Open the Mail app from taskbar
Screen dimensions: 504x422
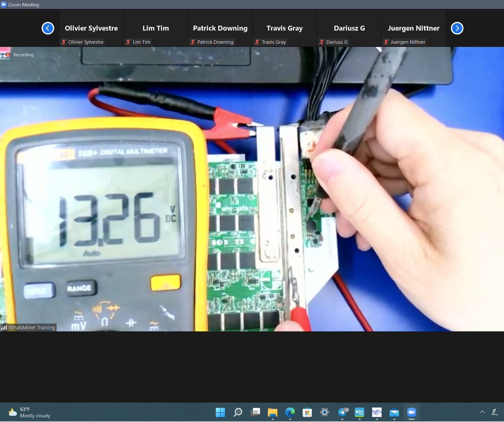pos(394,412)
